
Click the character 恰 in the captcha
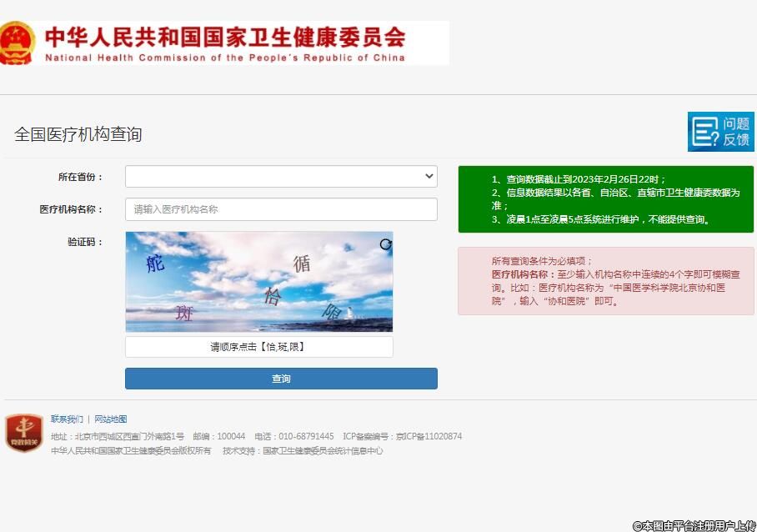click(273, 296)
